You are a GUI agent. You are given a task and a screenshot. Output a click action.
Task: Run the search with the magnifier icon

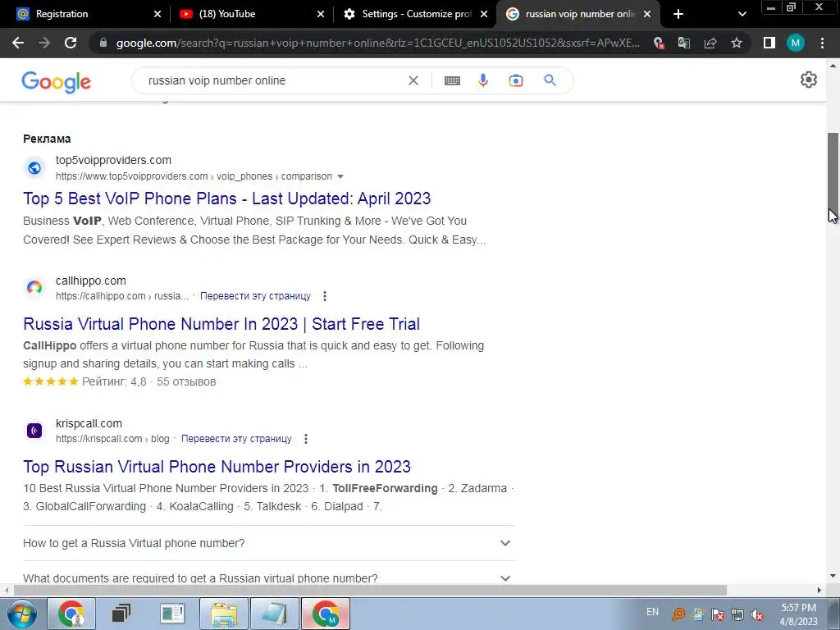(x=550, y=80)
